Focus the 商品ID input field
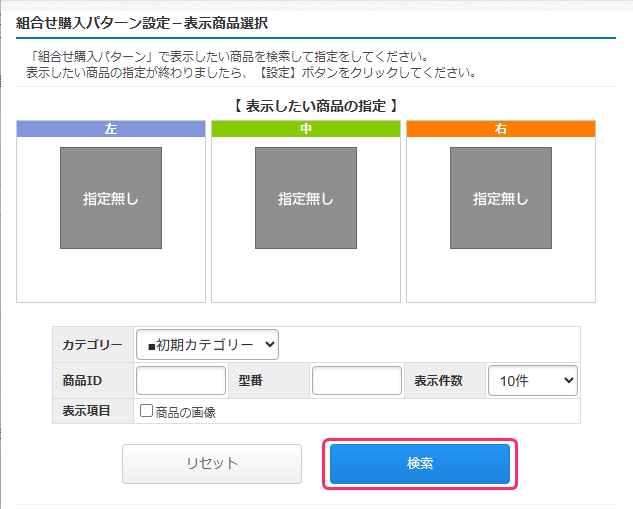Viewport: 633px width, 509px height. [181, 380]
